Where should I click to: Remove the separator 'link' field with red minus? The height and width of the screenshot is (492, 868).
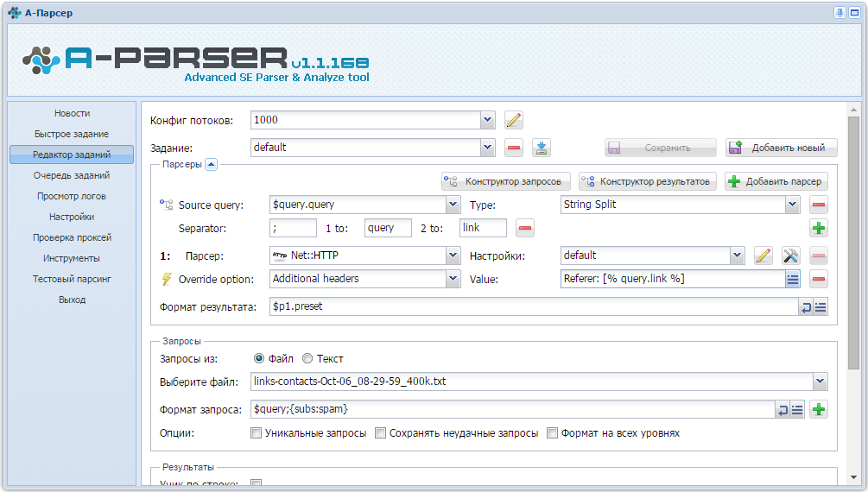pyautogui.click(x=525, y=228)
